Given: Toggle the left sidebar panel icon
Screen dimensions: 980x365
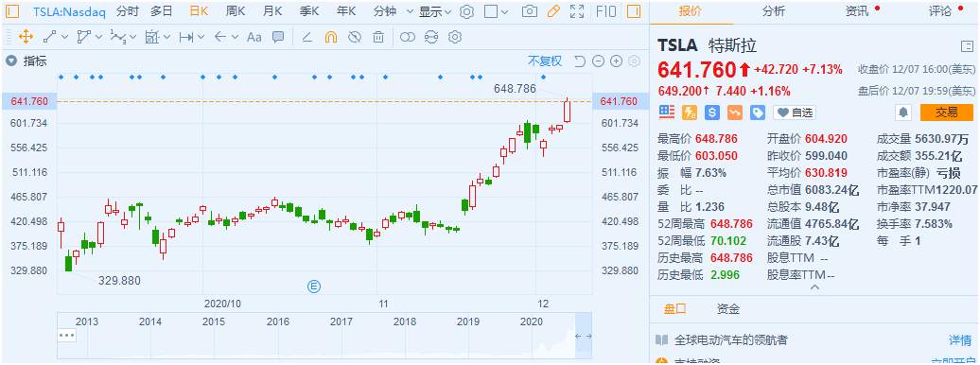Looking at the screenshot, I should tap(12, 11).
